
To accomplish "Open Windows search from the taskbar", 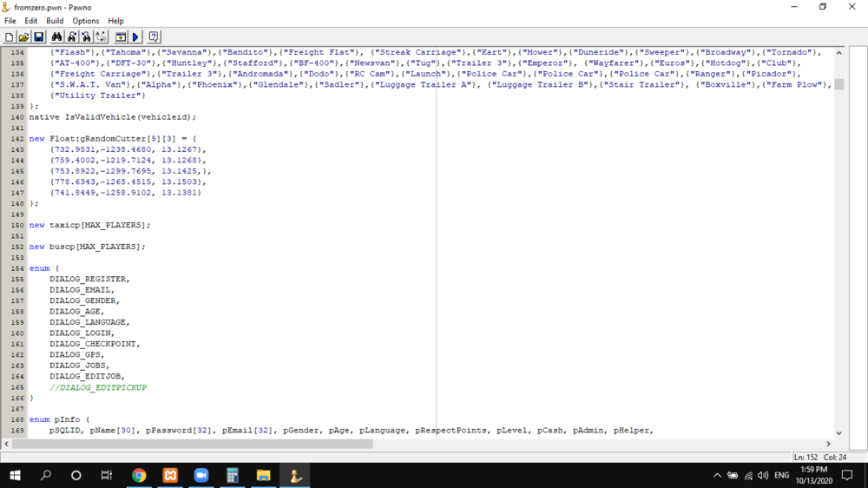I will (46, 475).
